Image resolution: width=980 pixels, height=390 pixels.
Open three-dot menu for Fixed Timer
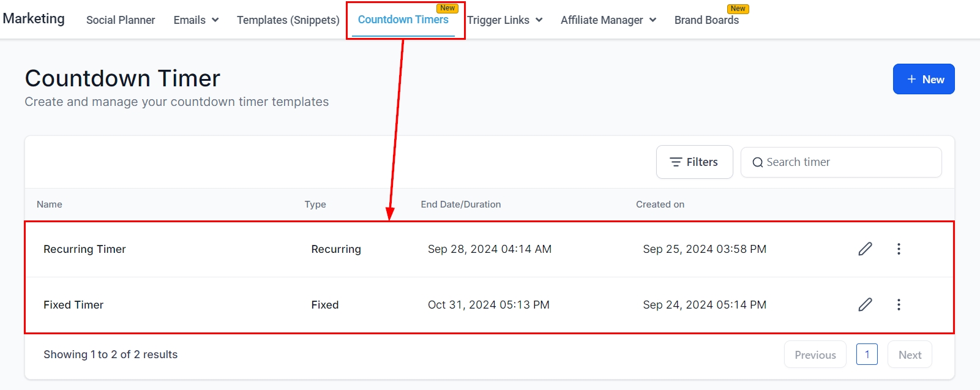pos(899,304)
